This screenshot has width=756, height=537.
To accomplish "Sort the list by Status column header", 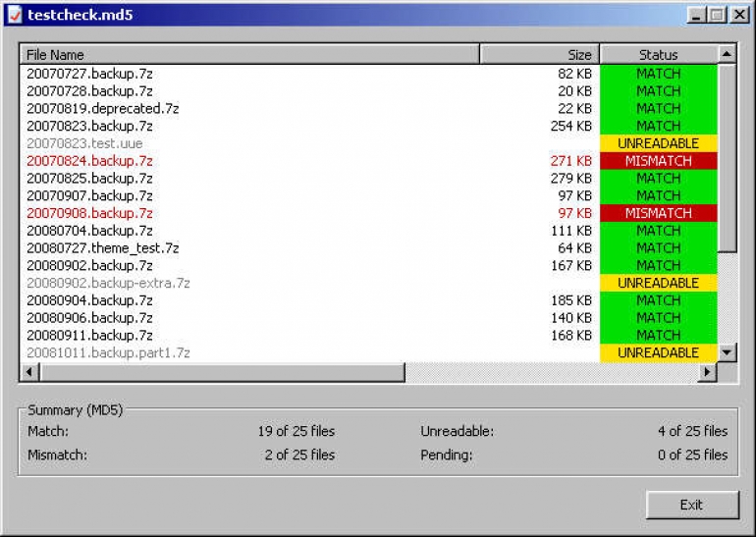I will pos(658,55).
